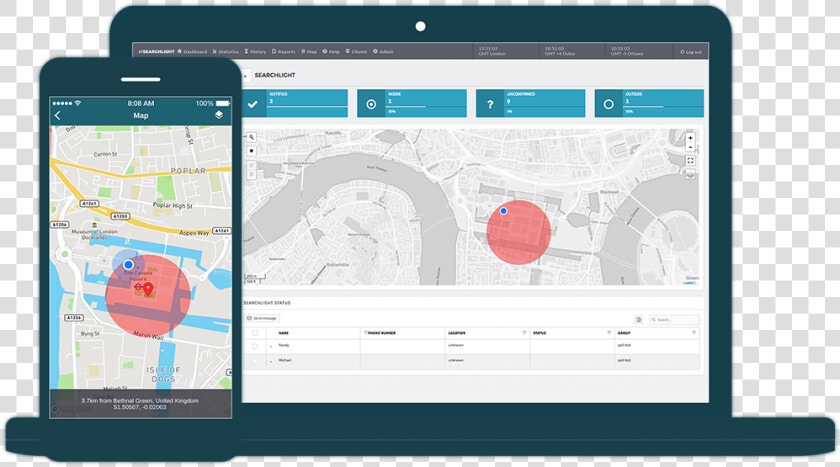Click the blue dot on the desktop map
840x467 pixels.
click(x=504, y=211)
